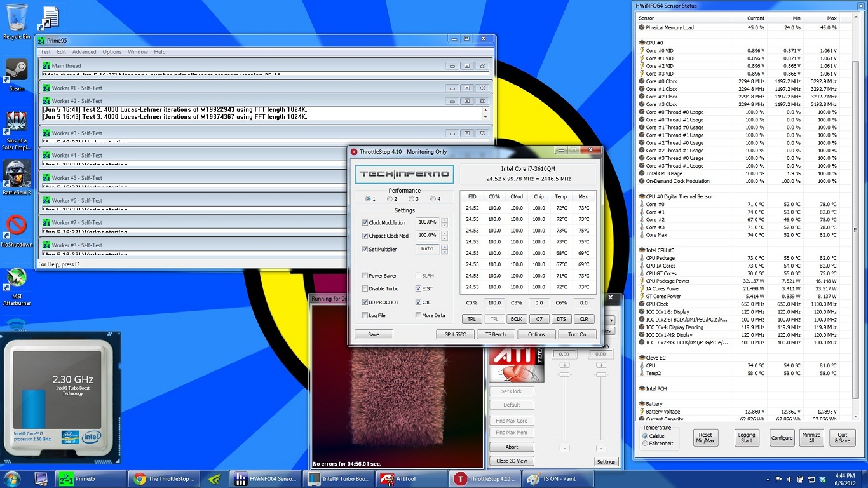
Task: Click Save in ThrottleStop
Action: click(374, 334)
